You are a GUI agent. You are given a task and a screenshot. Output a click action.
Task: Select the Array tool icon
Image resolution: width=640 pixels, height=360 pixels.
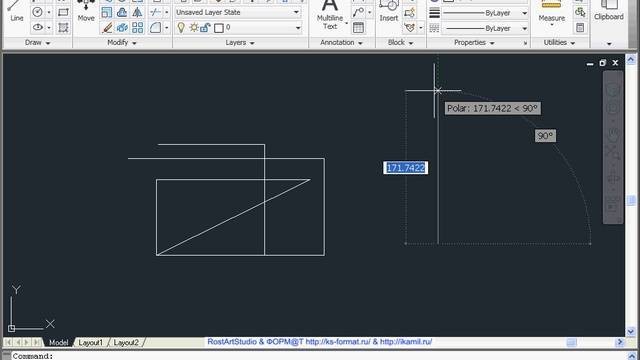point(138,27)
